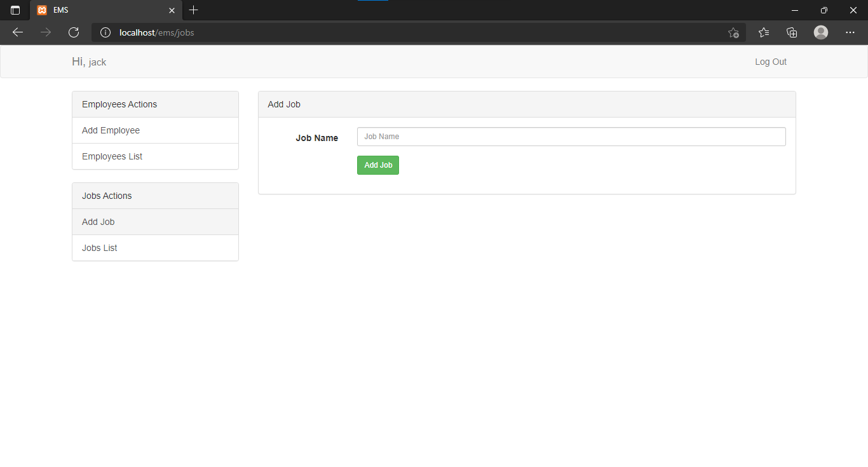Open the Jobs List page
868x467 pixels.
(99, 248)
